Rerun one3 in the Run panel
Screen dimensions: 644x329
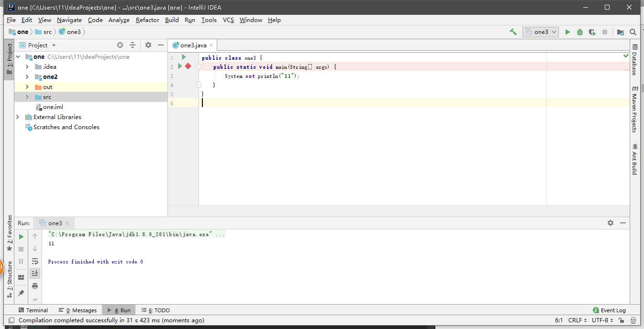[21, 236]
